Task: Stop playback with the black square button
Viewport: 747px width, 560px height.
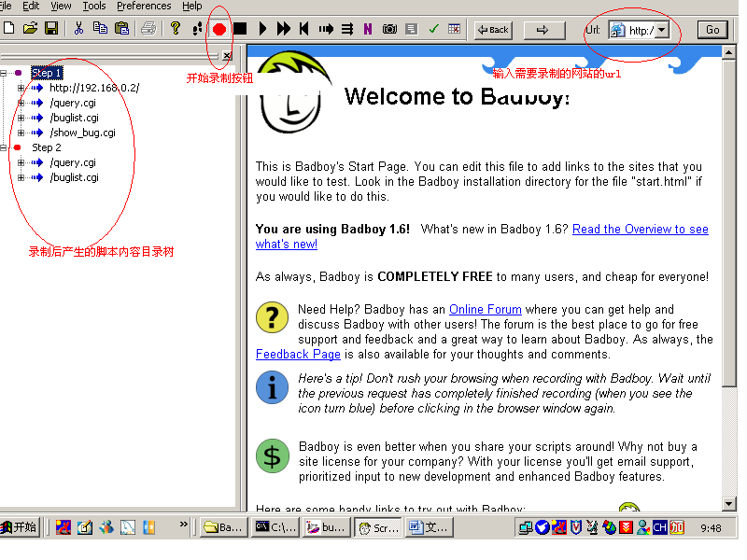Action: 240,29
